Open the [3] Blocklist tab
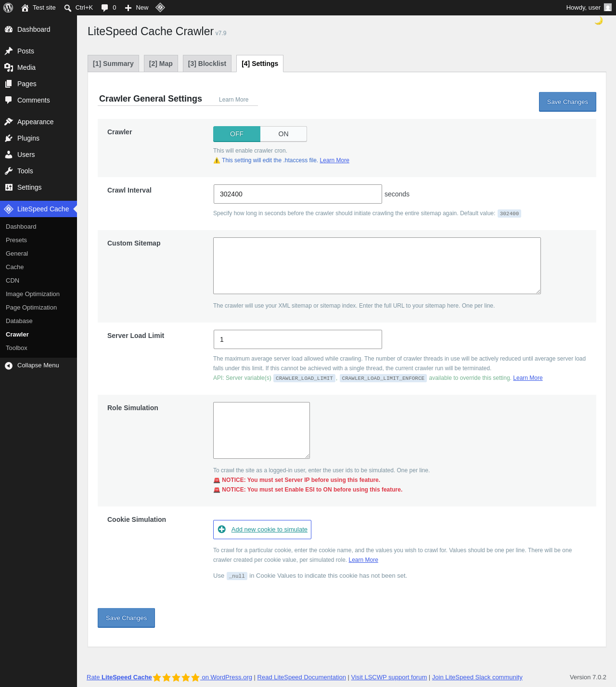The image size is (616, 687). (x=207, y=64)
